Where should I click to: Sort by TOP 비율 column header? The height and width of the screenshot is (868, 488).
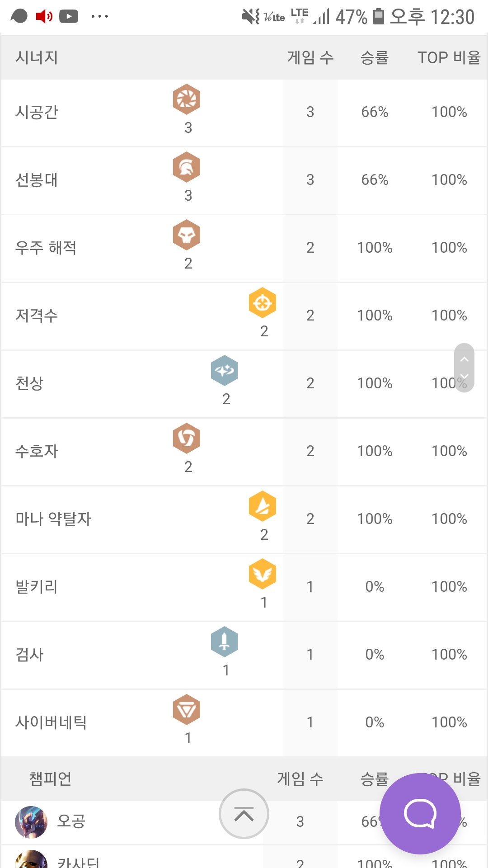point(449,57)
